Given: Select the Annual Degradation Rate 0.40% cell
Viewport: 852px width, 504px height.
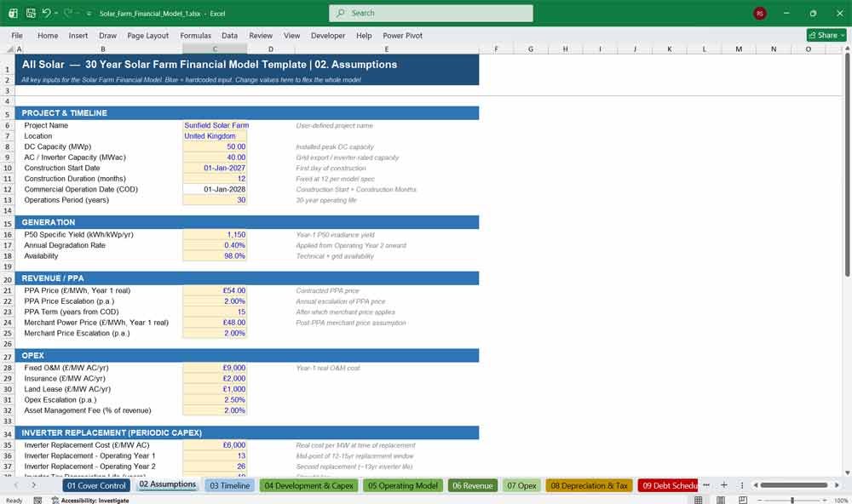Looking at the screenshot, I should [x=215, y=245].
